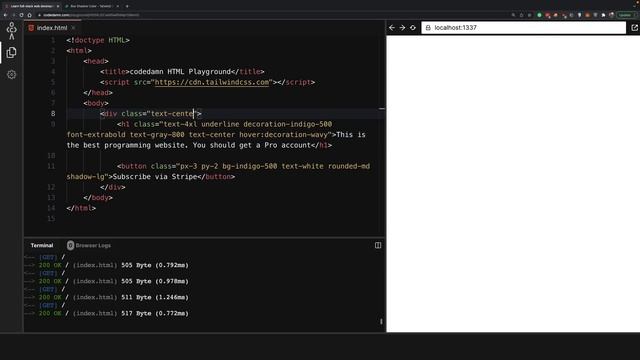640x360 pixels.
Task: Click the Chrome zoom magnifier icon
Action: (x=513, y=15)
